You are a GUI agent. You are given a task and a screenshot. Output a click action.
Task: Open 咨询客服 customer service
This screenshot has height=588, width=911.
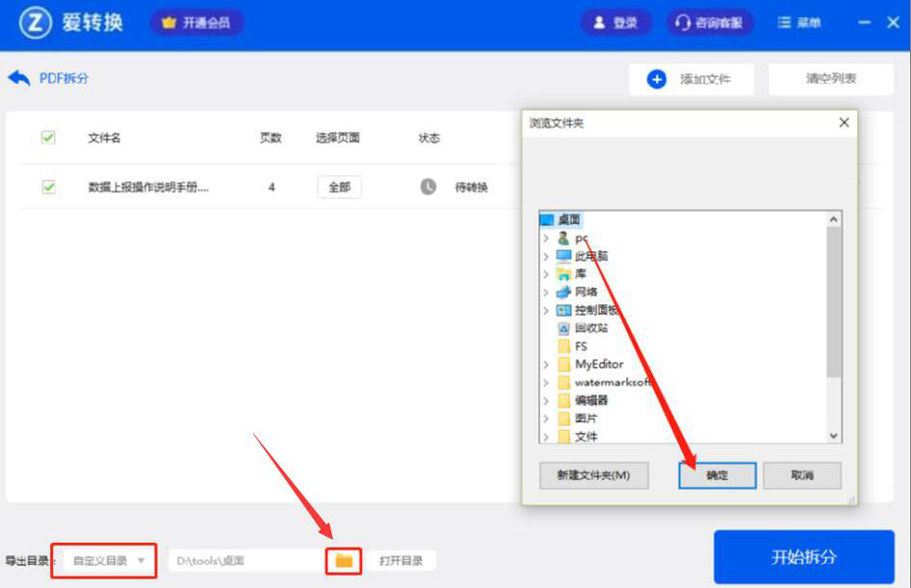(709, 23)
